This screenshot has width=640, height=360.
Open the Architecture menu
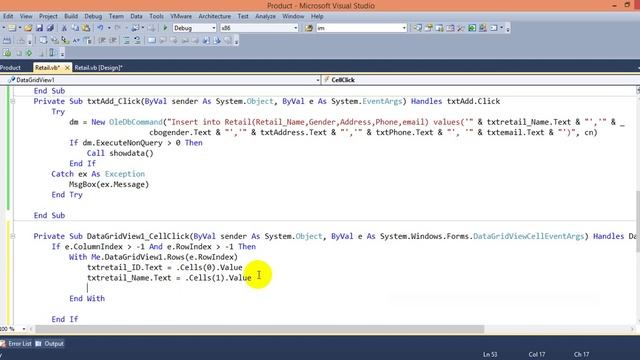[215, 16]
